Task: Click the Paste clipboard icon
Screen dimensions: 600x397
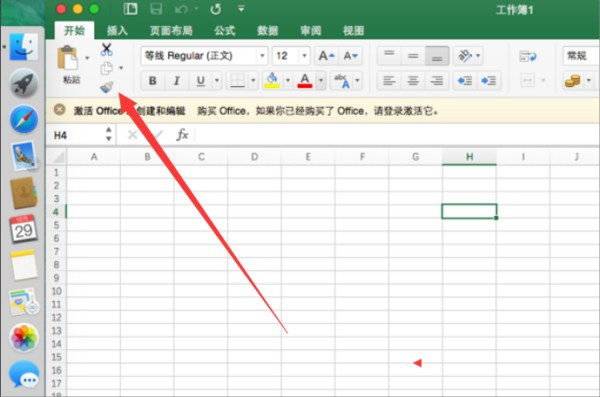Action: pos(68,57)
